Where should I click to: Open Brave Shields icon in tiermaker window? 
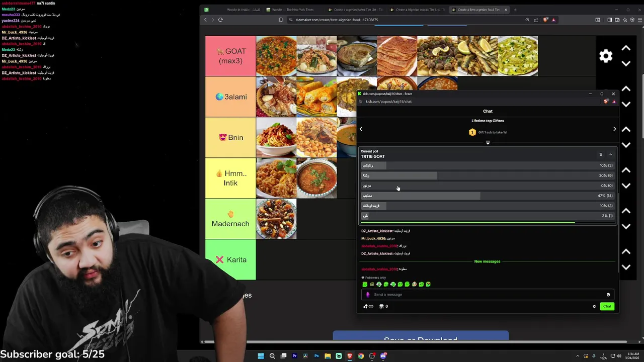tap(546, 20)
